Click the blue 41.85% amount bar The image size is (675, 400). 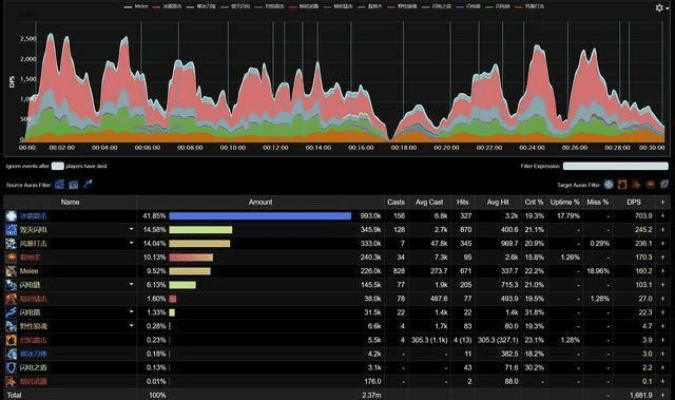[260, 215]
